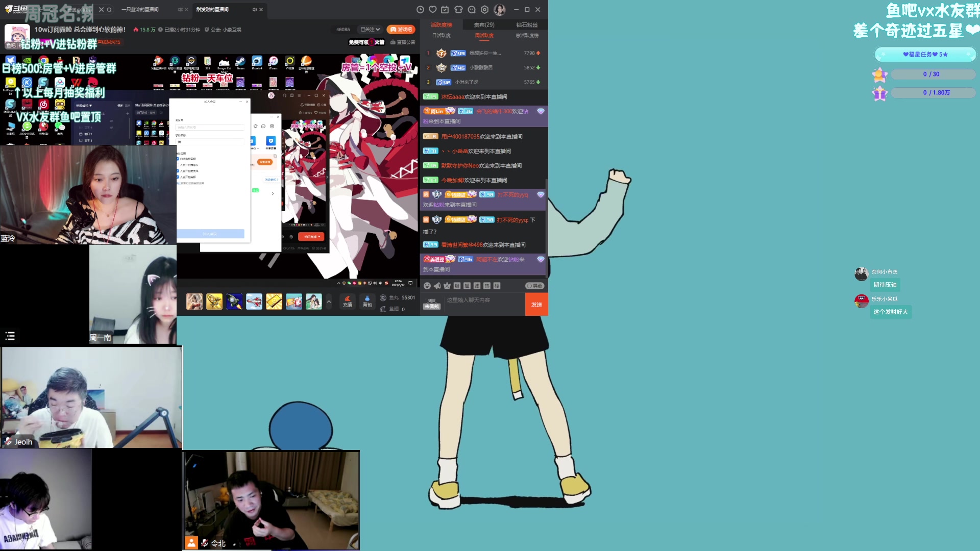
Task: Open the favorites heart icon
Action: (x=433, y=9)
